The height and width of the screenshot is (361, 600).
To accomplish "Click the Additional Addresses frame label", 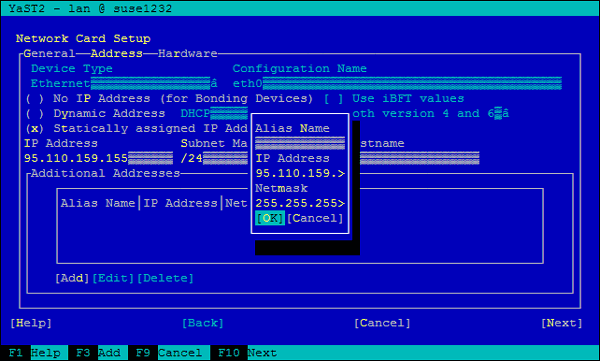I will click(106, 173).
